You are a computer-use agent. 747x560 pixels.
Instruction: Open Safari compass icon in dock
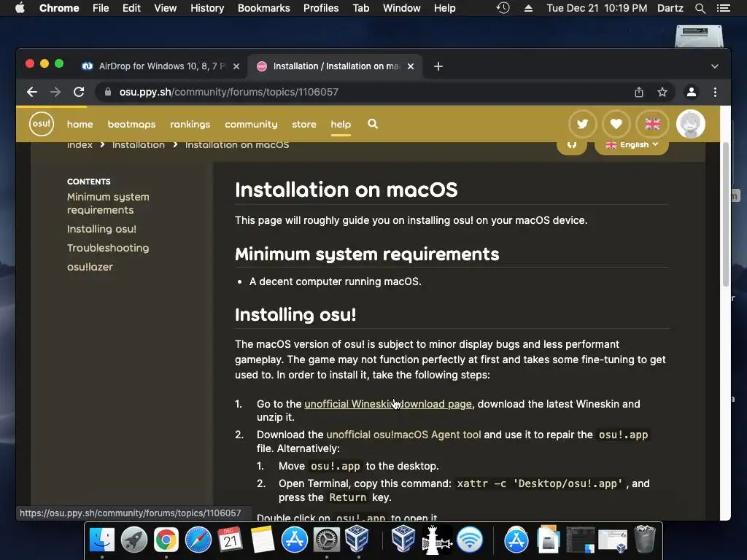198,540
